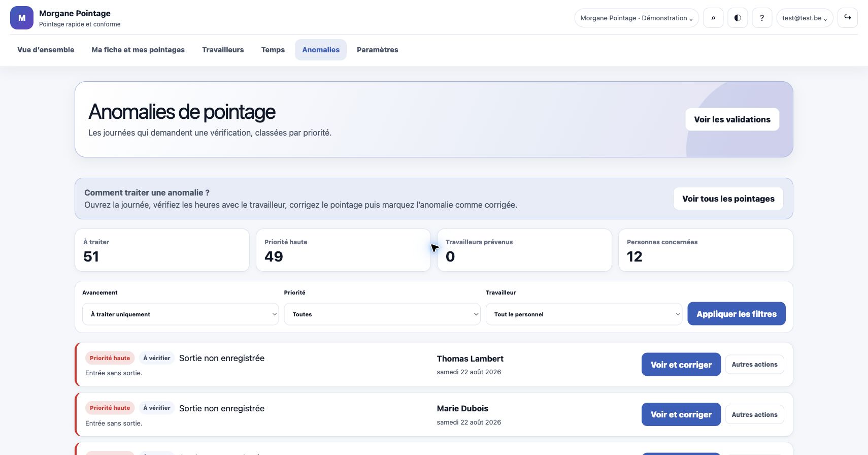868x455 pixels.
Task: Open Autres actions for Marie Dubois
Action: (x=754, y=414)
